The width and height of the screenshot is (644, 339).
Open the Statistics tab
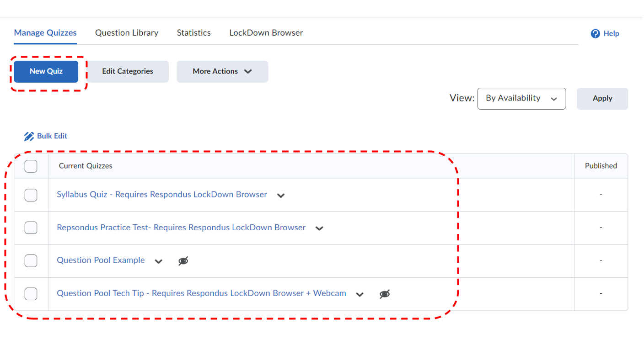193,33
